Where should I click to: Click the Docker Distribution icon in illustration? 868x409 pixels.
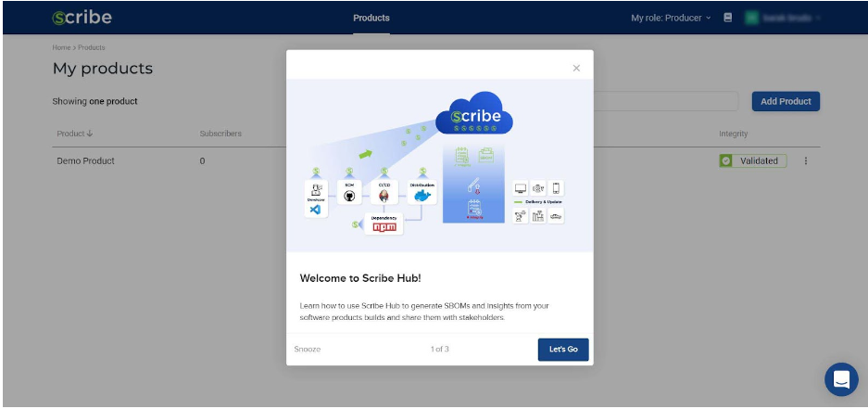click(x=422, y=193)
